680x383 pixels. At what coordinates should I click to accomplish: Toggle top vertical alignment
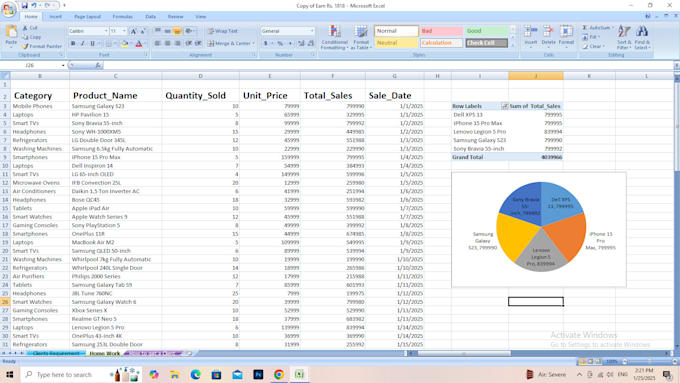click(157, 31)
